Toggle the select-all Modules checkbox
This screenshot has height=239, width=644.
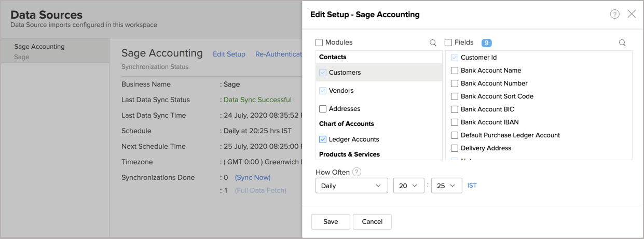319,43
